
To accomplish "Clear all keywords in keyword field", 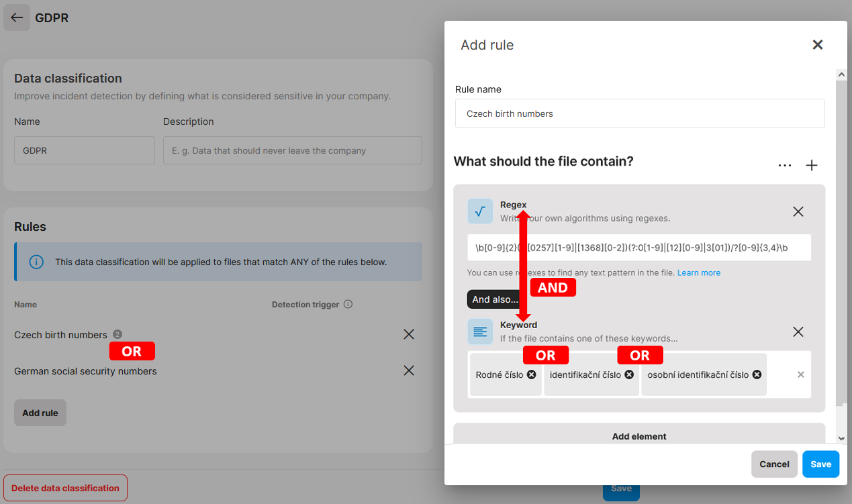I will click(x=800, y=374).
